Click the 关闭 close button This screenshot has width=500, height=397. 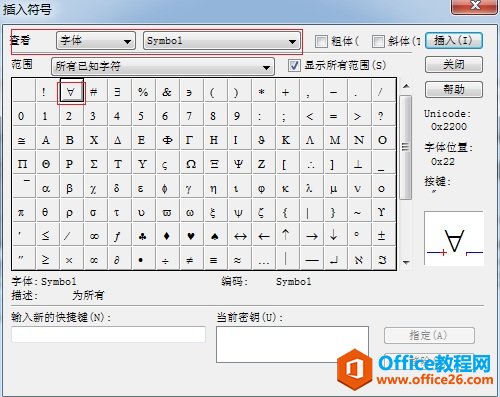[454, 64]
